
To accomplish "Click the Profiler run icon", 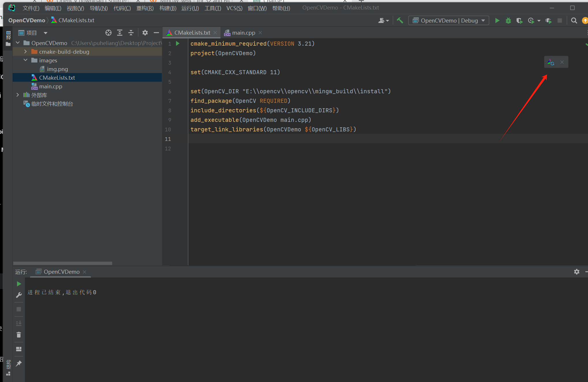I will click(x=531, y=21).
